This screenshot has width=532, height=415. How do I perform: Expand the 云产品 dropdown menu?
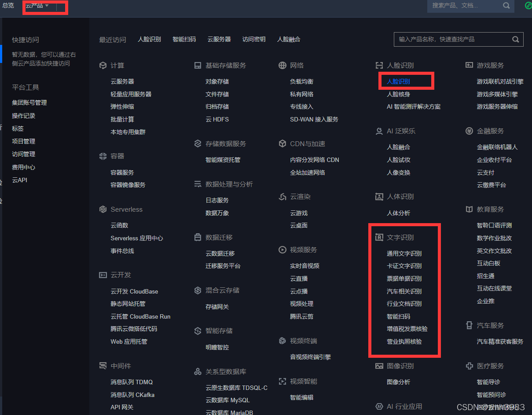click(37, 5)
